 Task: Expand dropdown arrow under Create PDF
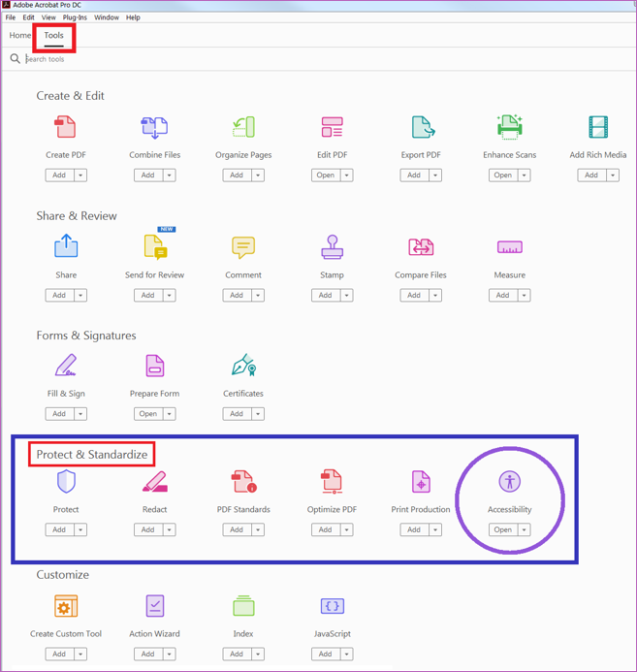click(80, 176)
